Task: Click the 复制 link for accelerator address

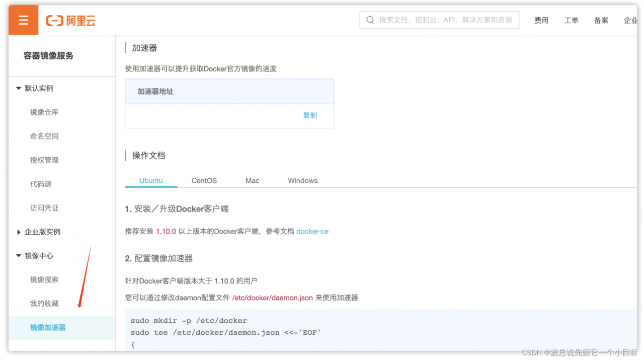Action: [x=310, y=115]
